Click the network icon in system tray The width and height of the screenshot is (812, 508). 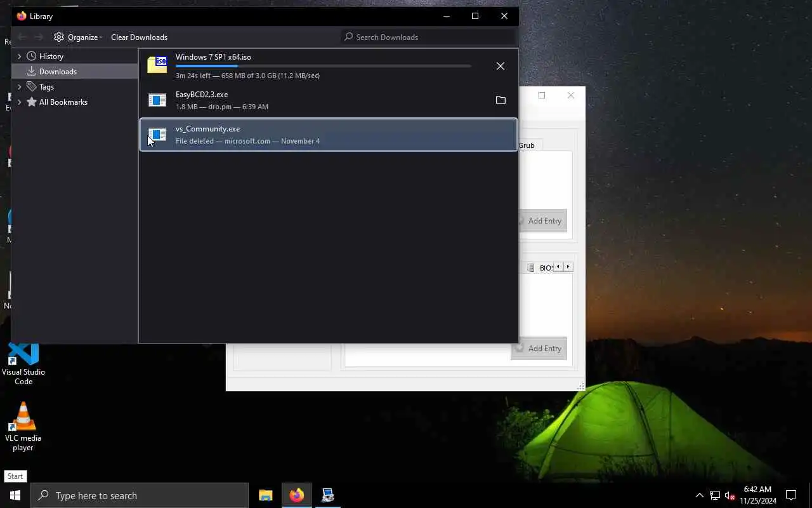click(715, 495)
